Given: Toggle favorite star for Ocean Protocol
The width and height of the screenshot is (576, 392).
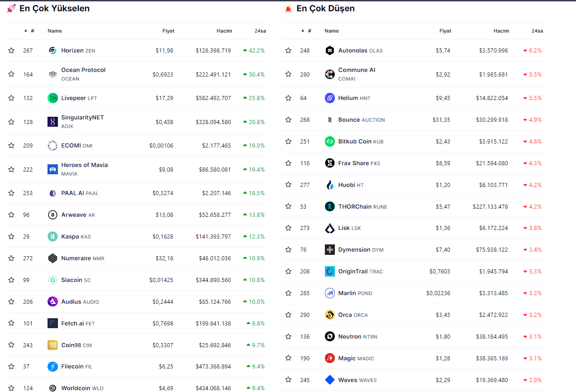Looking at the screenshot, I should (11, 74).
